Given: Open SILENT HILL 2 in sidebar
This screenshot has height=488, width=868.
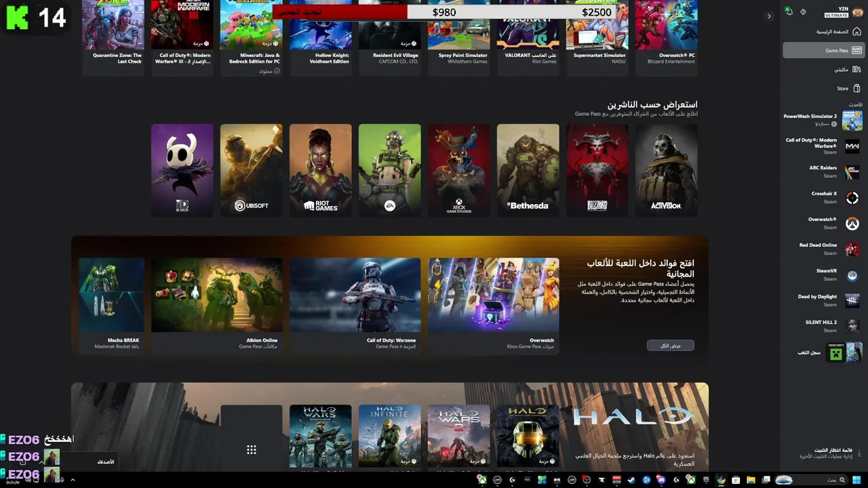Looking at the screenshot, I should pyautogui.click(x=823, y=326).
